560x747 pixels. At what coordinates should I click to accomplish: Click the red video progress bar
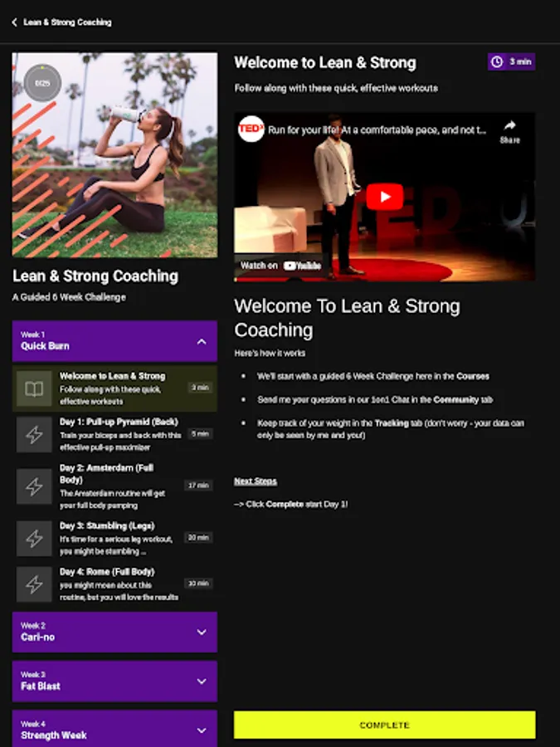385,280
